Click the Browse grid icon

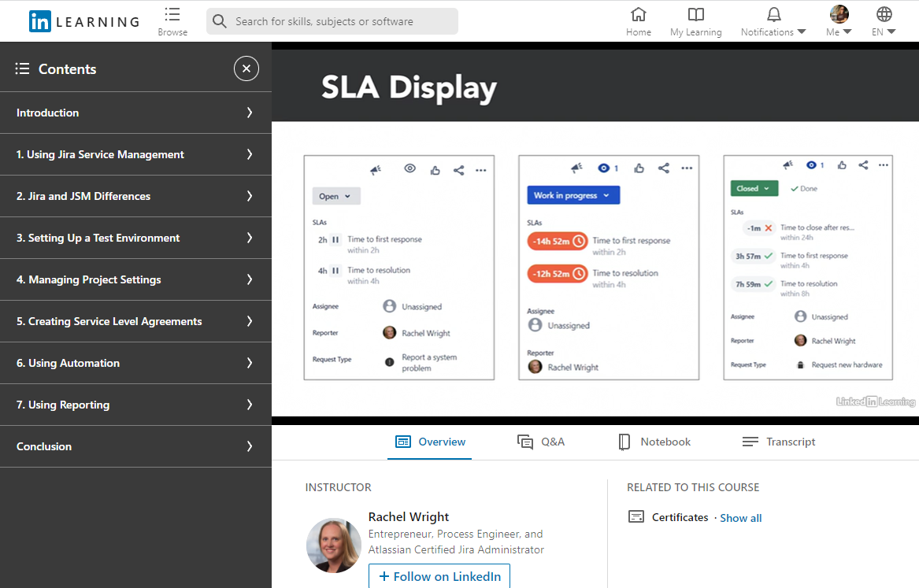[172, 15]
